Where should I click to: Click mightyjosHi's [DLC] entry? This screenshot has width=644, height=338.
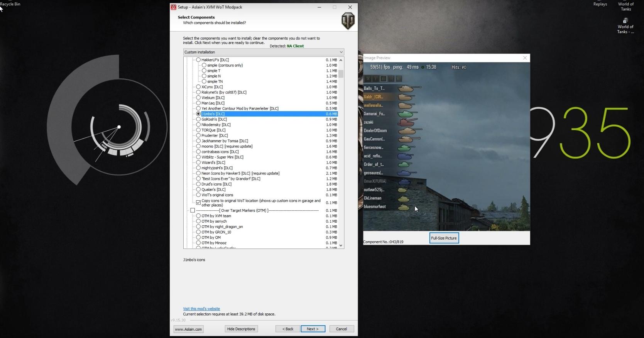coord(217,168)
